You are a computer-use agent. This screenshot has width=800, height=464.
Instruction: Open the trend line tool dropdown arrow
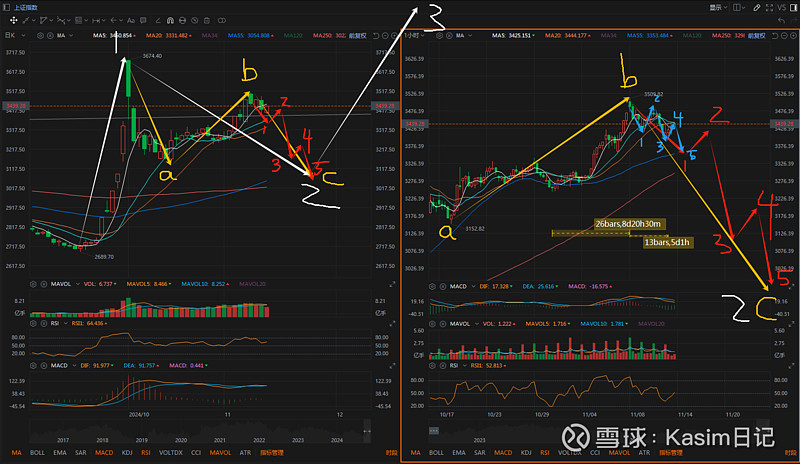(34, 20)
